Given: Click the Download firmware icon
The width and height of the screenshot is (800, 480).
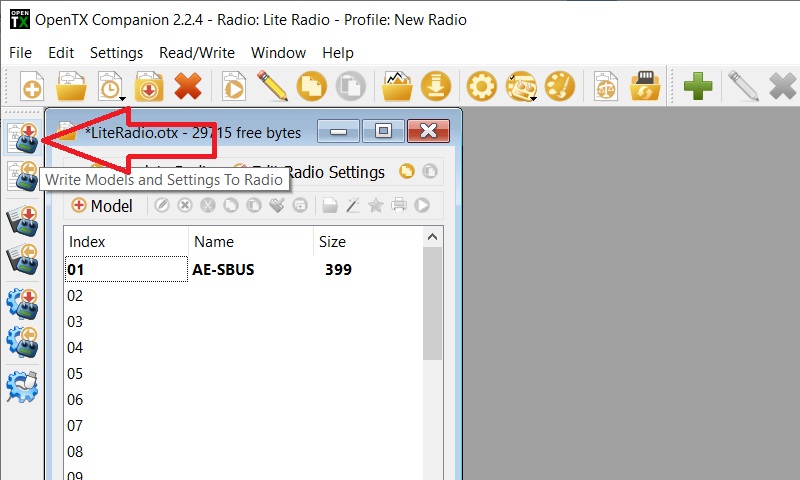Looking at the screenshot, I should (x=436, y=86).
